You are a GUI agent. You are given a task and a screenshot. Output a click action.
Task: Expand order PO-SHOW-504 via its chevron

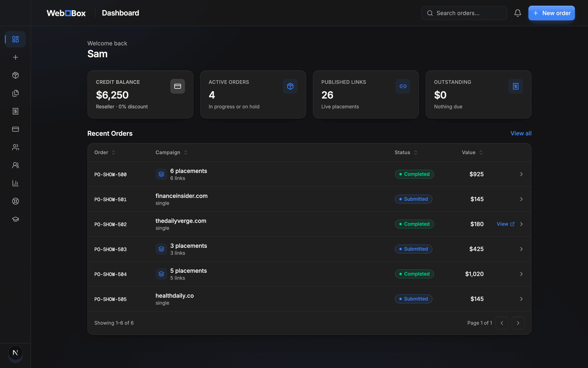[521, 274]
